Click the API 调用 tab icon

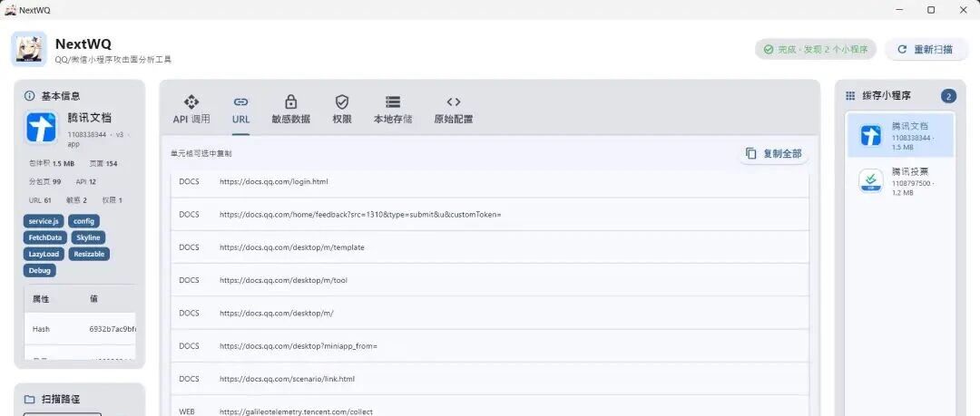(191, 102)
